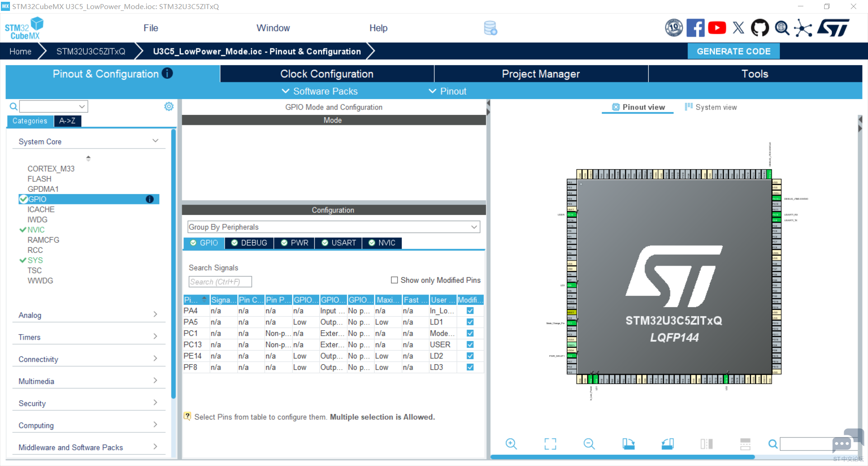The height and width of the screenshot is (466, 868).
Task: Select the A->Z sorting tab
Action: pyautogui.click(x=67, y=121)
